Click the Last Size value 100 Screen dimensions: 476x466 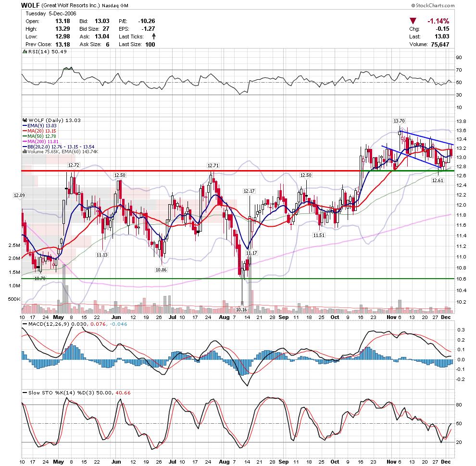point(150,44)
